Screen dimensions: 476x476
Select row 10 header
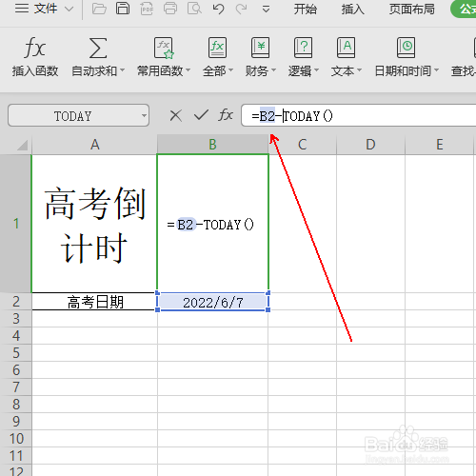click(16, 438)
